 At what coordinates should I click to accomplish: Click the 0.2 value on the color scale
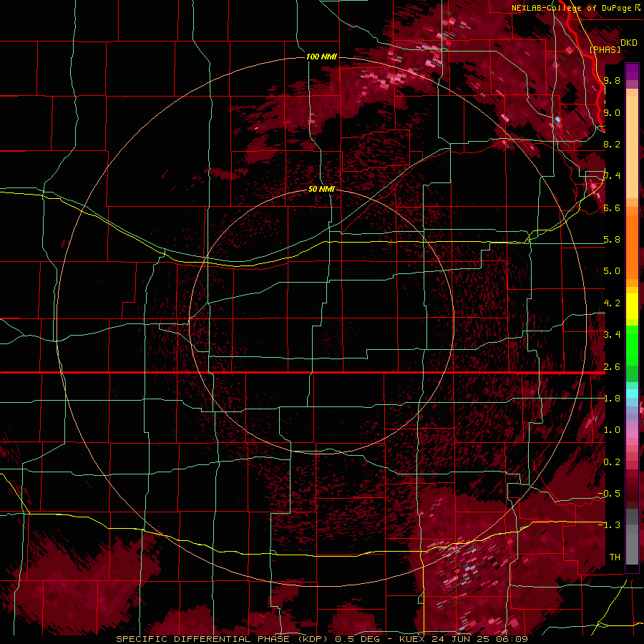[x=612, y=462]
